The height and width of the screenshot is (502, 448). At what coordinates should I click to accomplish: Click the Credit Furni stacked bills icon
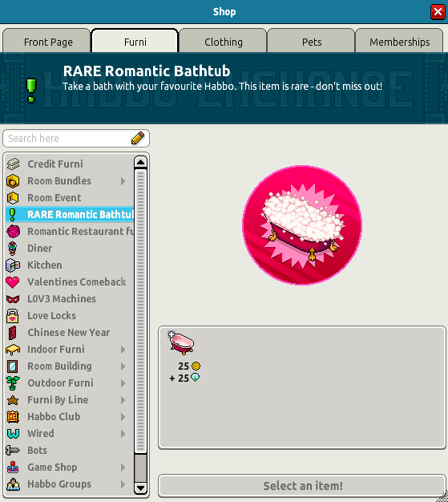point(13,164)
